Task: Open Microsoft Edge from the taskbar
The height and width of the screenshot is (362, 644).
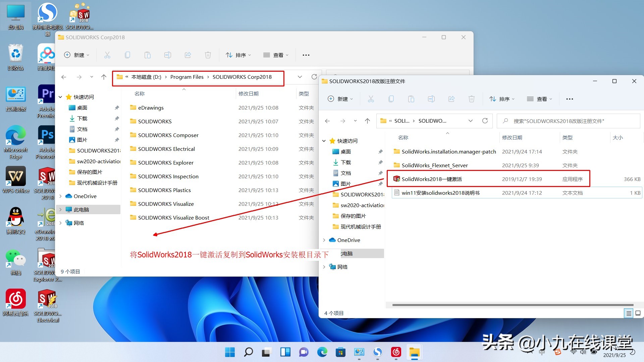Action: tap(322, 352)
